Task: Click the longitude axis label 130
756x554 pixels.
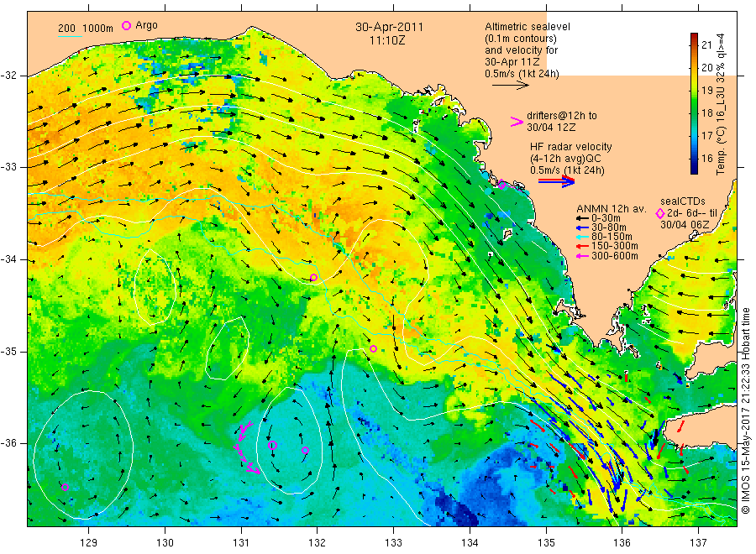Action: 165,543
